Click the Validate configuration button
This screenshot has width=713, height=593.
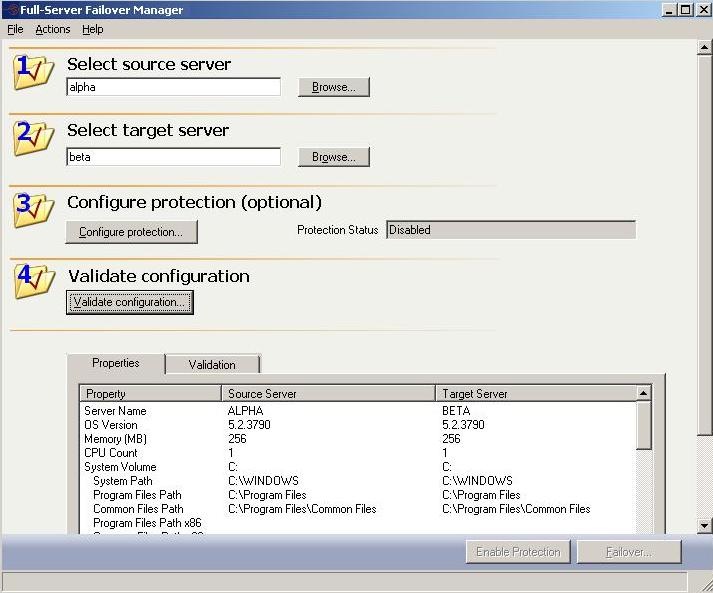click(129, 302)
